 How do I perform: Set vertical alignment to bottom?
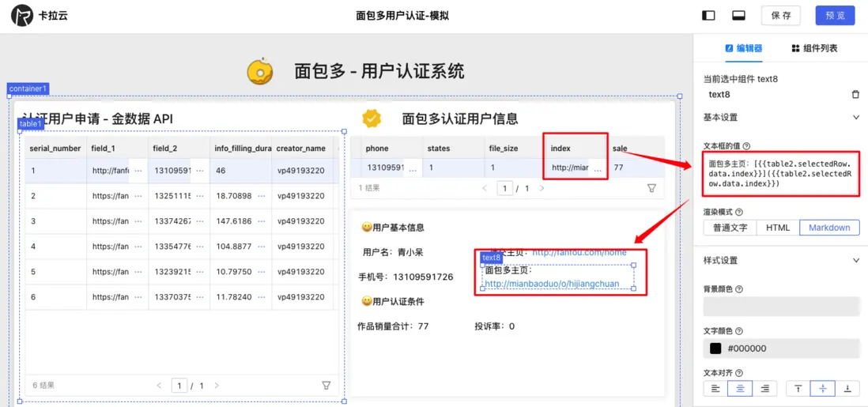point(847,389)
